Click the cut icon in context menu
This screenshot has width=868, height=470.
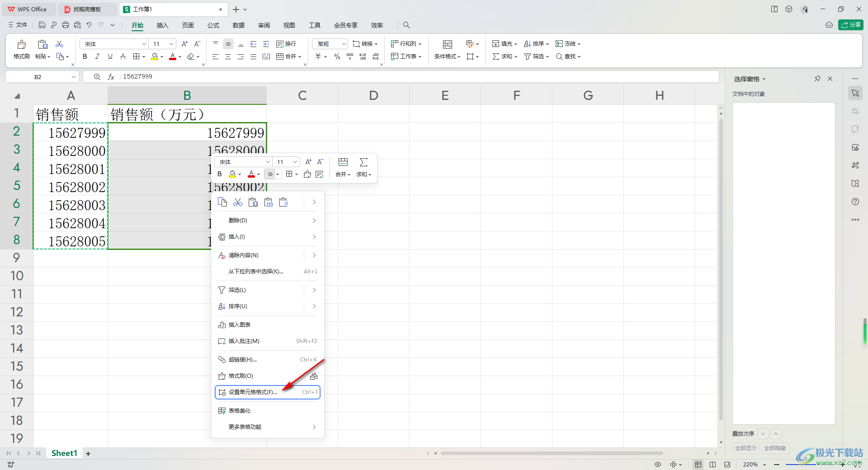click(x=238, y=202)
